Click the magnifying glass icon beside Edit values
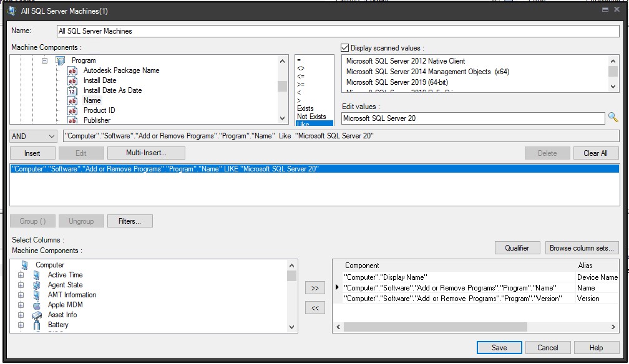Image resolution: width=629 pixels, height=364 pixels. pyautogui.click(x=612, y=117)
